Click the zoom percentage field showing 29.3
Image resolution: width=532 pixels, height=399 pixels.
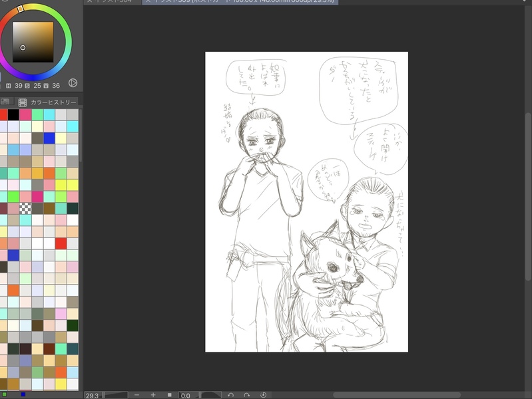coord(93,395)
